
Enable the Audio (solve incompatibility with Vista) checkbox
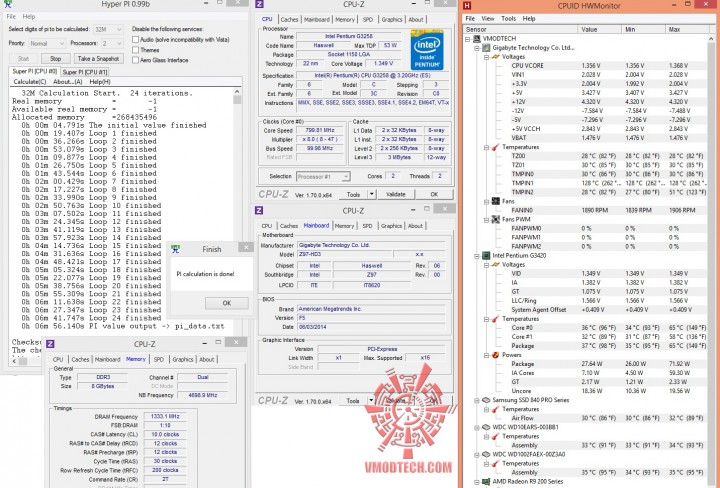point(135,39)
